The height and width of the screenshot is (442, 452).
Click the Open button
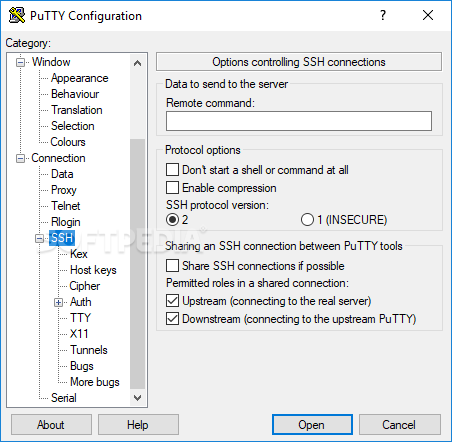click(312, 425)
